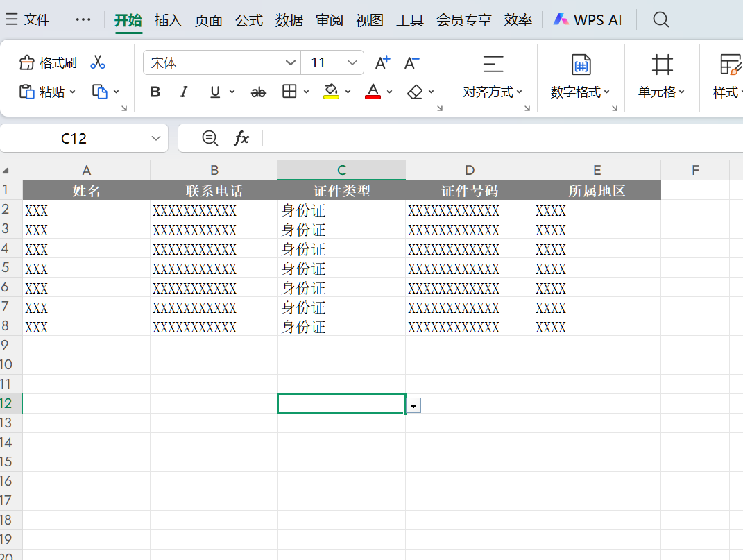743x560 pixels.
Task: Decrease font size with A- icon
Action: (x=412, y=62)
